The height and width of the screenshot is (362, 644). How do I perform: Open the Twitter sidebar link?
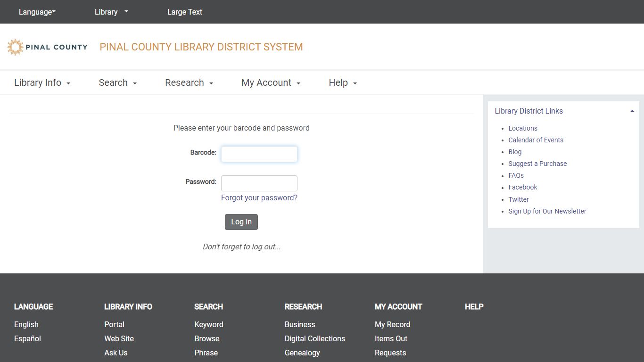point(519,199)
